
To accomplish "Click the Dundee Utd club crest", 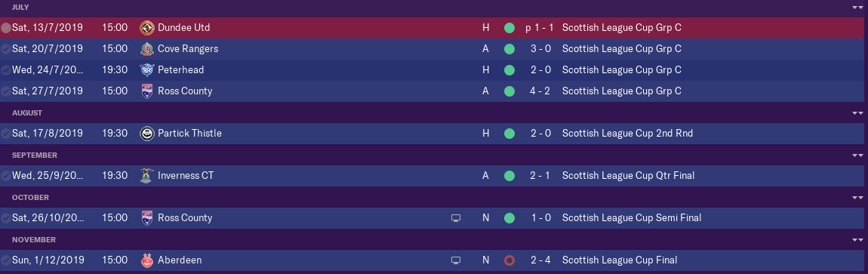I will [x=146, y=28].
